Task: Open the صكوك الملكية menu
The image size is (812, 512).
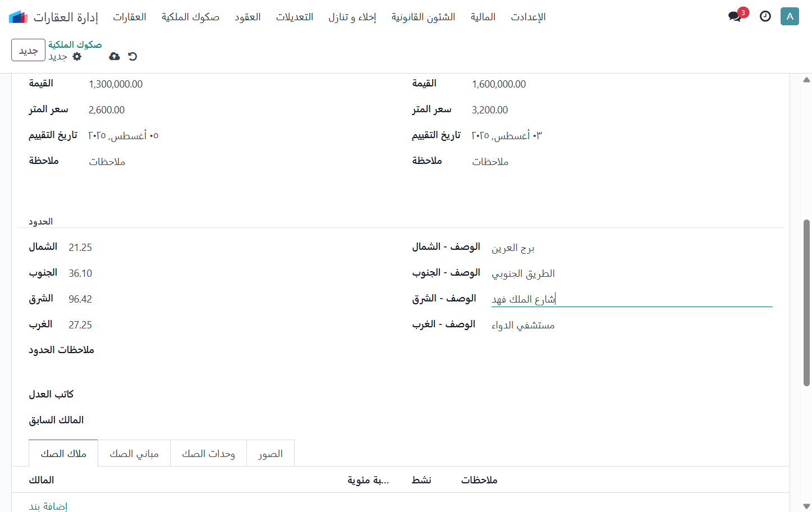Action: [x=191, y=17]
